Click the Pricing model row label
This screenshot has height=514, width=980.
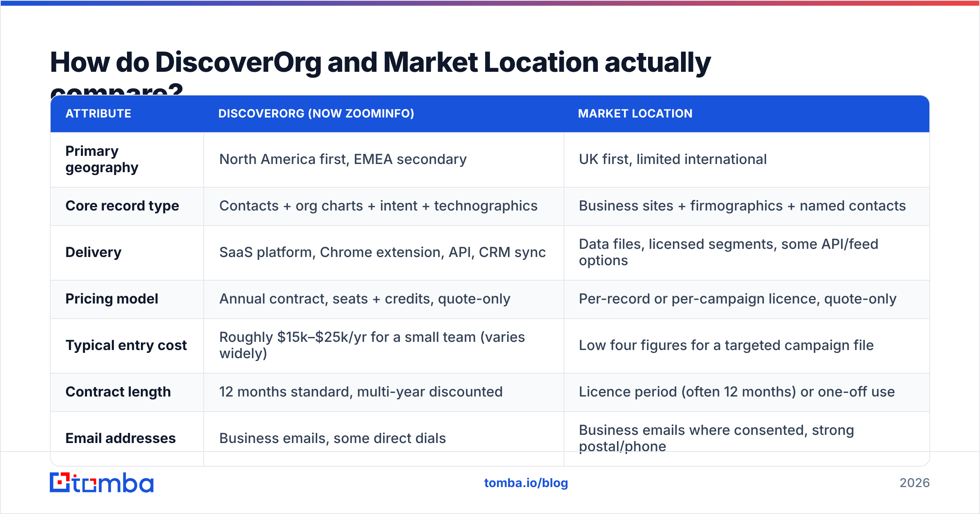[112, 299]
